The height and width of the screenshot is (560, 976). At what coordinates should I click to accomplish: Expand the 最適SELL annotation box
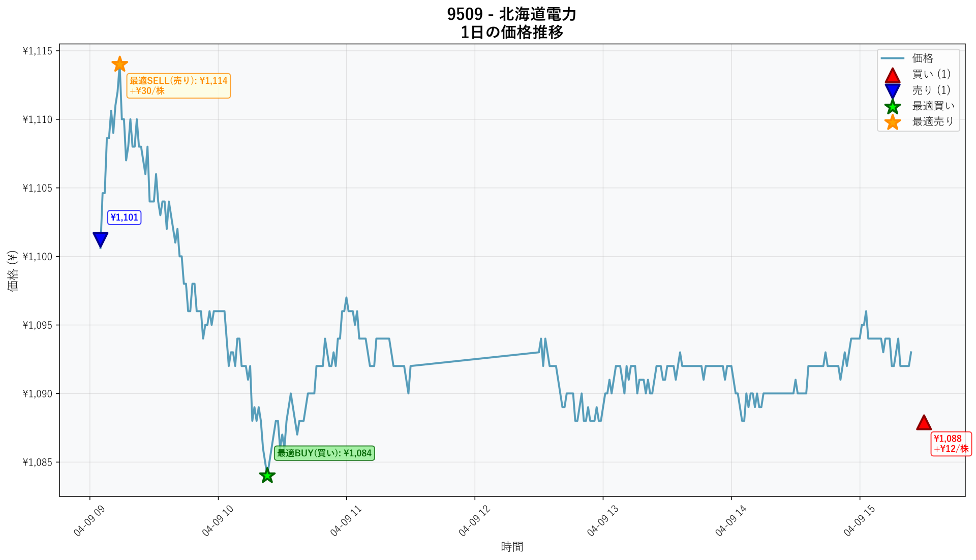[x=178, y=86]
